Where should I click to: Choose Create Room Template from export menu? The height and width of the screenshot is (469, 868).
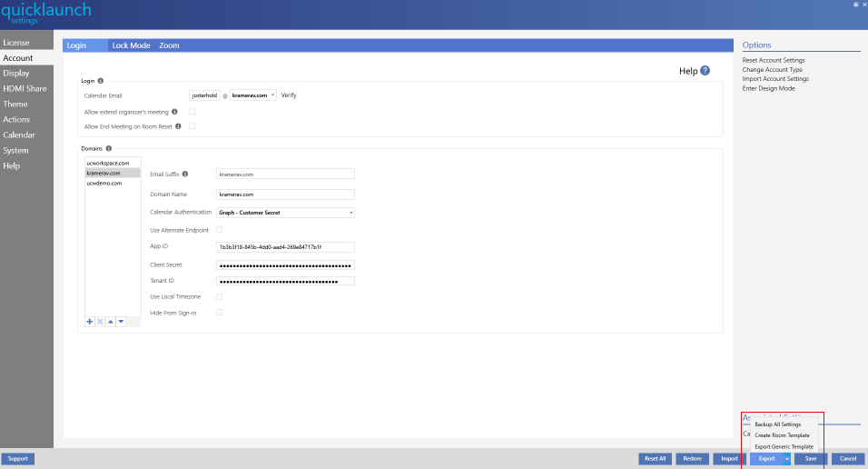(x=784, y=435)
